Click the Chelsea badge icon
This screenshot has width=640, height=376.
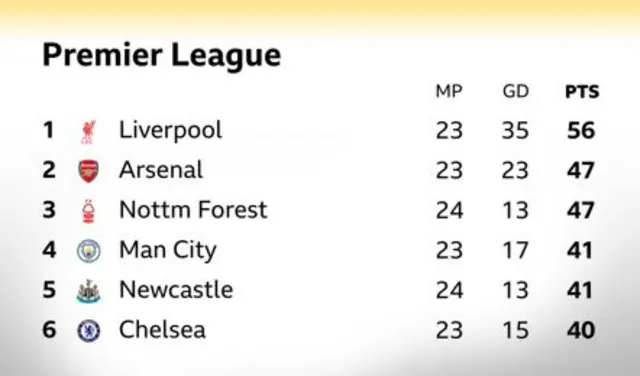[89, 330]
